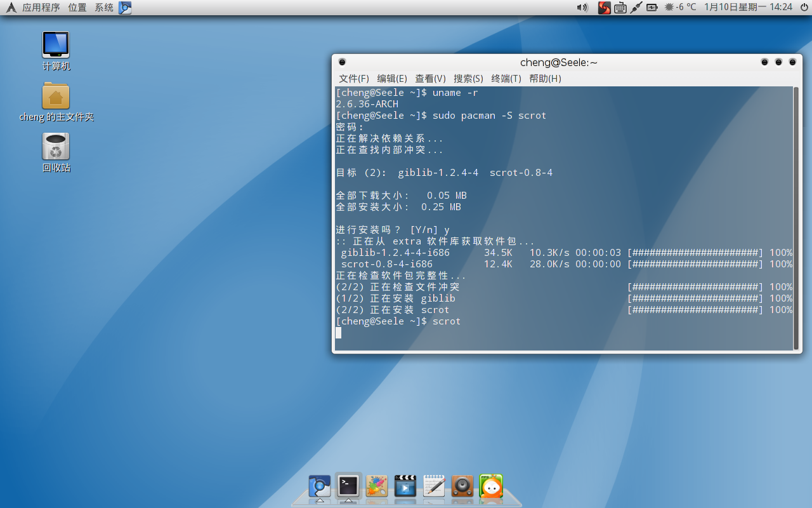Open the terminal Search 搜索(S) menu
812x508 pixels.
tap(468, 79)
